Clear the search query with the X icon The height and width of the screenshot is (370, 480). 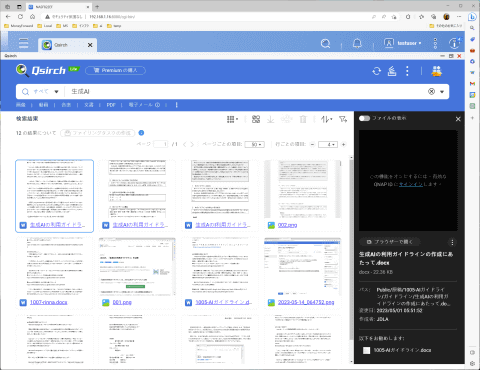tap(431, 91)
